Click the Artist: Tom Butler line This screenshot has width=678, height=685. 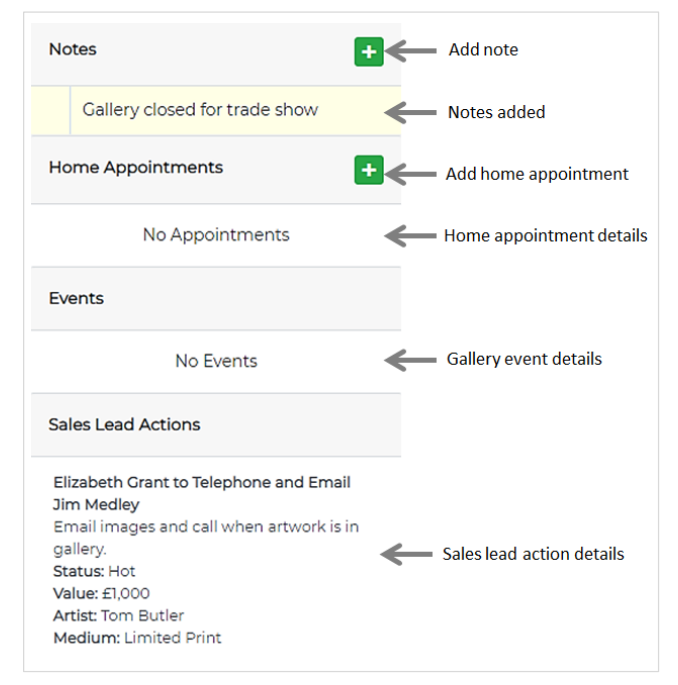click(118, 616)
